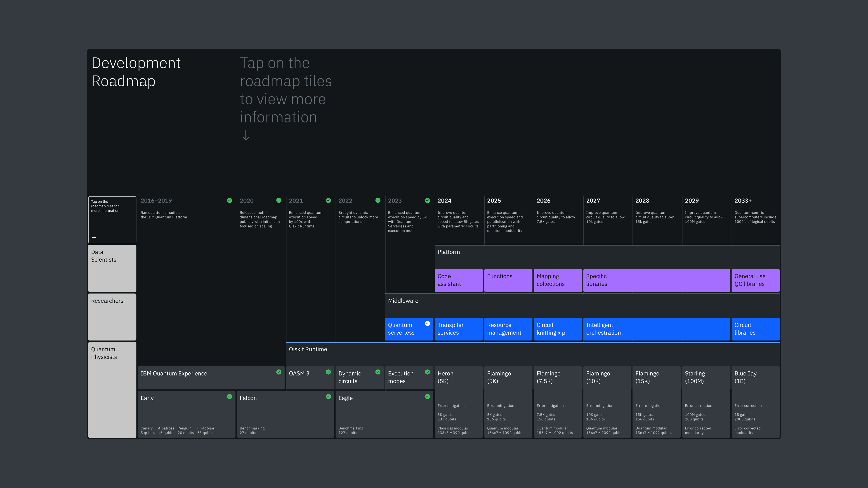Image resolution: width=868 pixels, height=488 pixels.
Task: Click the checkmark on IBM Quantum Experience
Action: [x=279, y=372]
